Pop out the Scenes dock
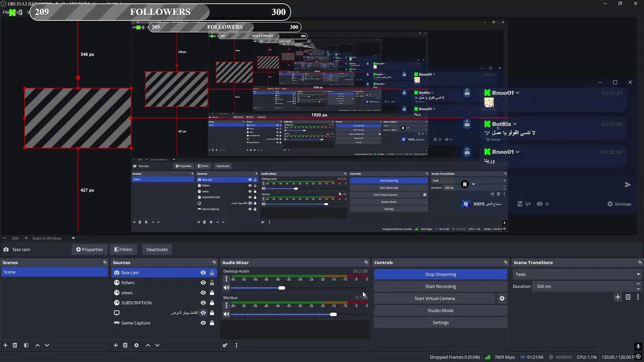Screen dimensions: 644x362 click(x=105, y=262)
